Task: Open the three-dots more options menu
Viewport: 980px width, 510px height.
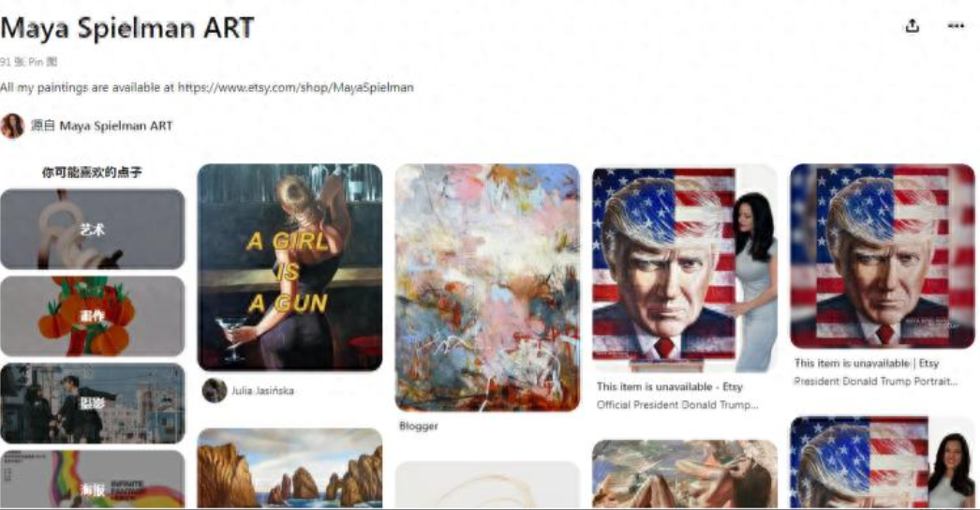Action: point(956,25)
